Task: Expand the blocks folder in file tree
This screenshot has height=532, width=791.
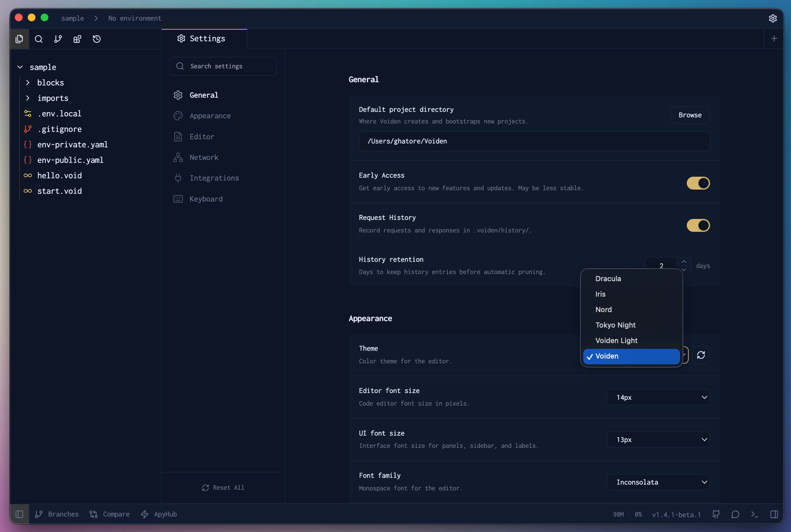Action: [x=50, y=83]
